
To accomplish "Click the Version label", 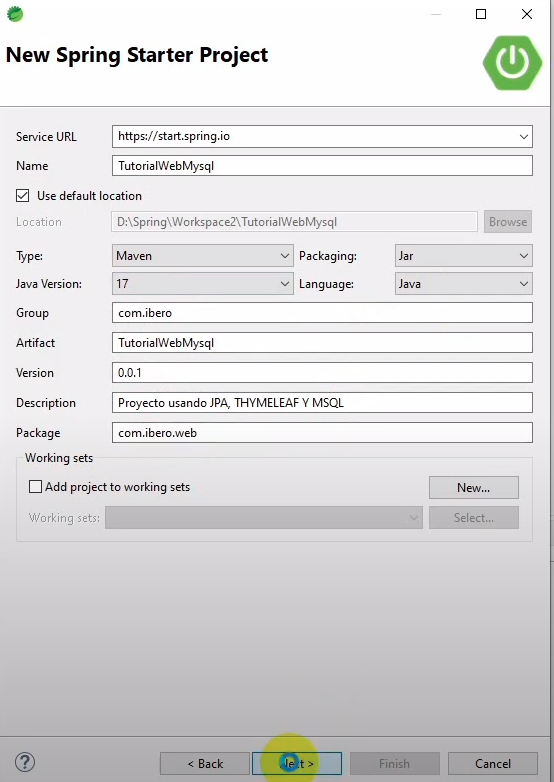I will (x=35, y=373).
